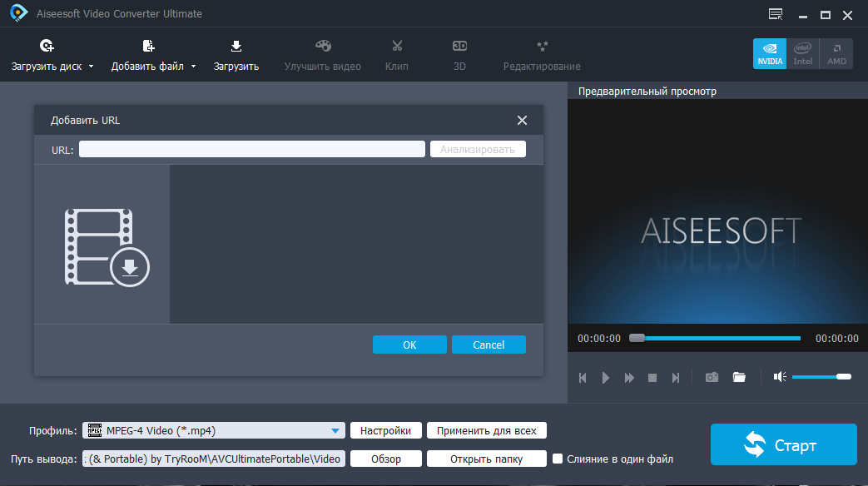Click the Анализировать button
The height and width of the screenshot is (486, 868).
click(x=478, y=149)
